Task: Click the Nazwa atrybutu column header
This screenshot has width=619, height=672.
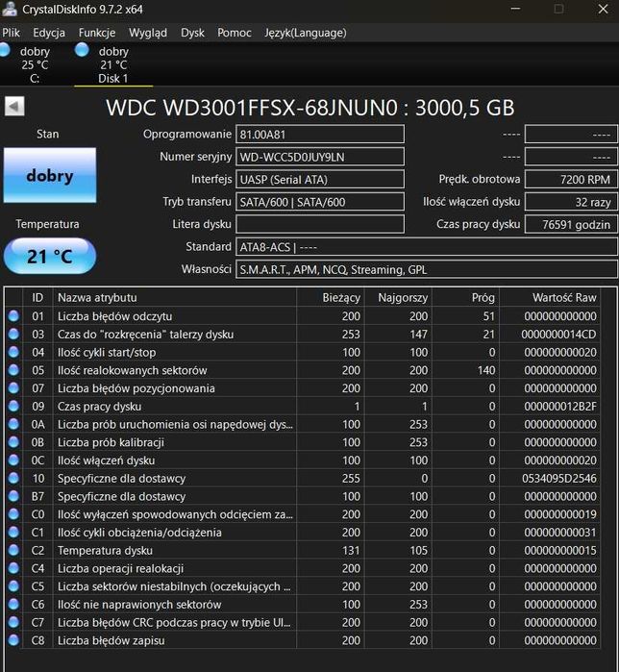Action: point(174,297)
